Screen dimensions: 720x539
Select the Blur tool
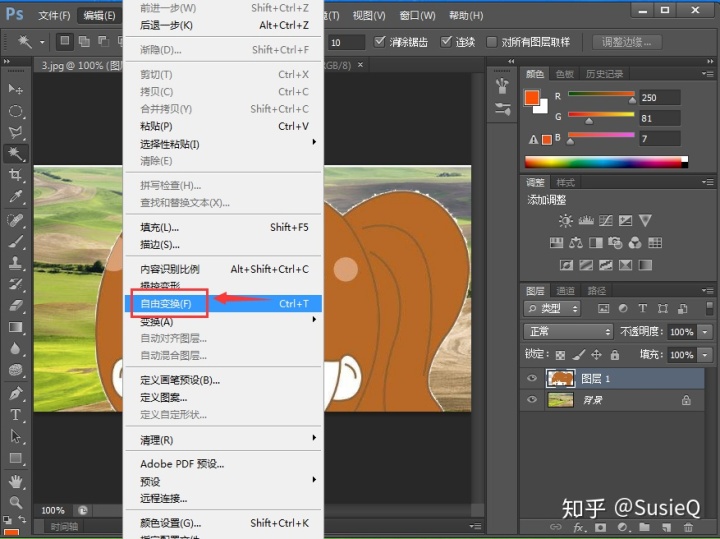[15, 348]
